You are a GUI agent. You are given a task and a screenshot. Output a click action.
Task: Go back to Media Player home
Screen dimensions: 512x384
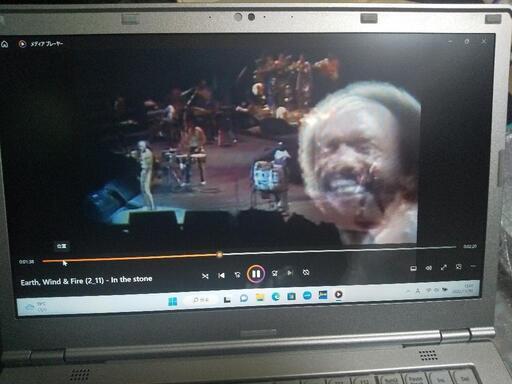click(x=4, y=44)
